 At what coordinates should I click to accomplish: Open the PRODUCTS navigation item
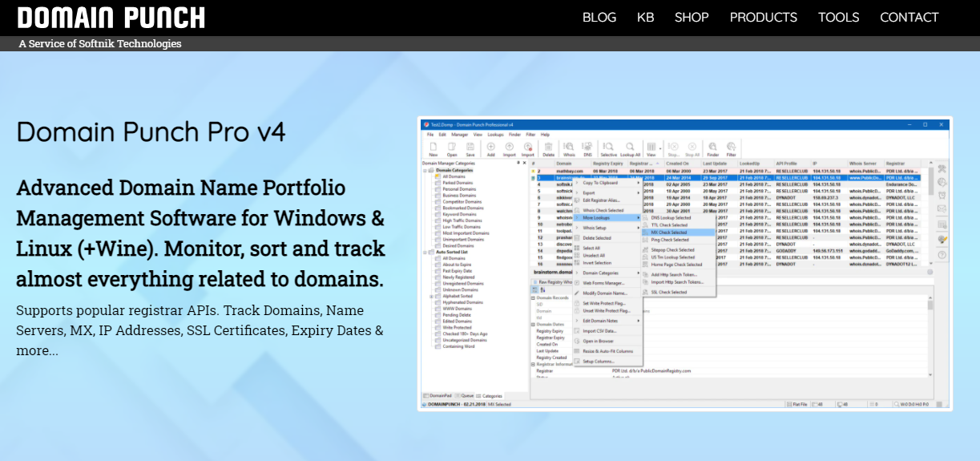coord(763,18)
